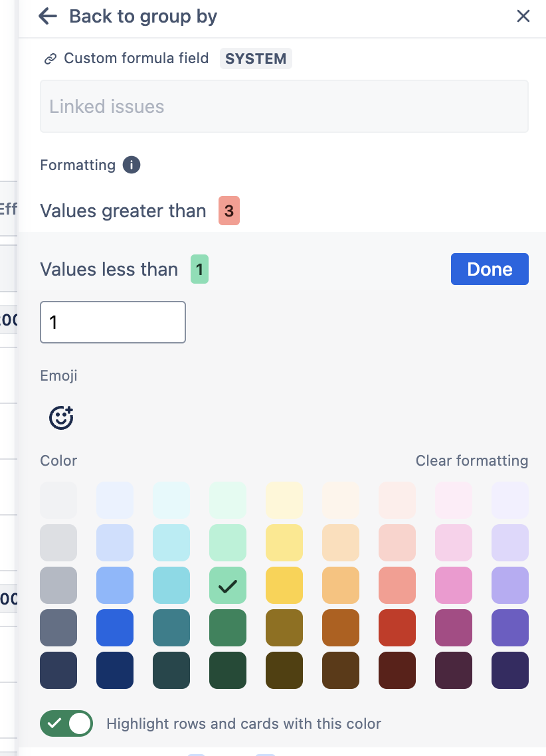Screen dimensions: 546x756
Task: Click Clear formatting
Action: pos(472,460)
